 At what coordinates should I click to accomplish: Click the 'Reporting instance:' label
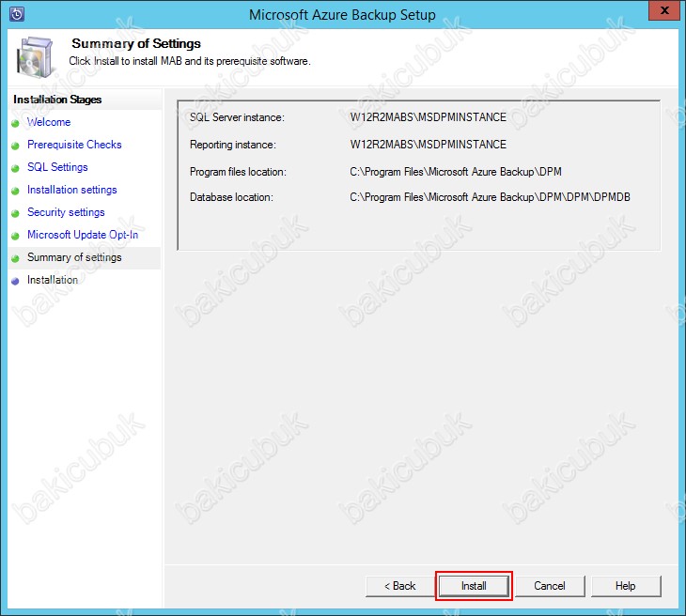233,145
